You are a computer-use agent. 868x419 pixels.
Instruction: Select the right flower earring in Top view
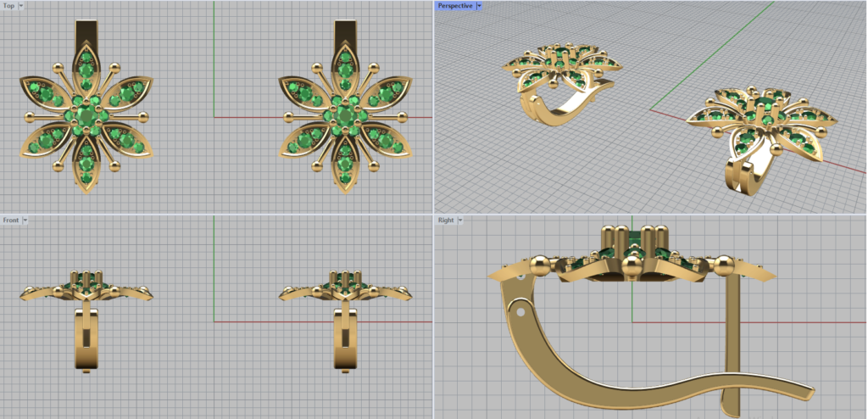click(x=346, y=107)
